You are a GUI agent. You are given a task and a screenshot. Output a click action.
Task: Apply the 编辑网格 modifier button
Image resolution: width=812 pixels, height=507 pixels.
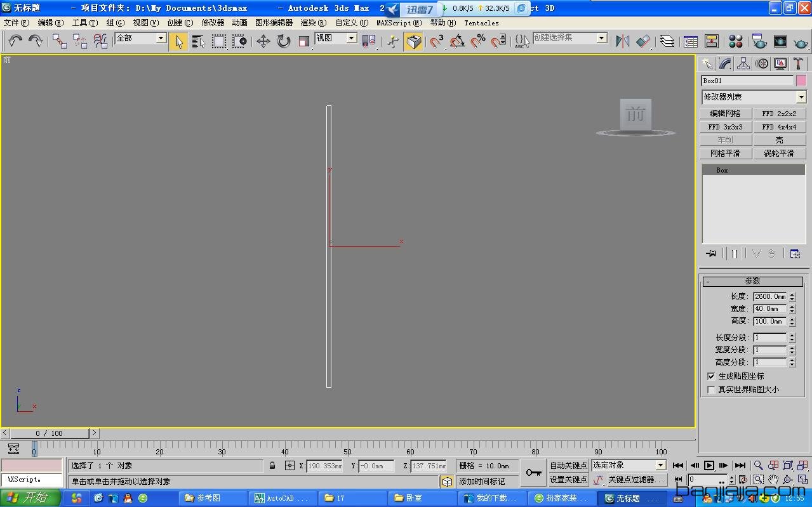[726, 114]
